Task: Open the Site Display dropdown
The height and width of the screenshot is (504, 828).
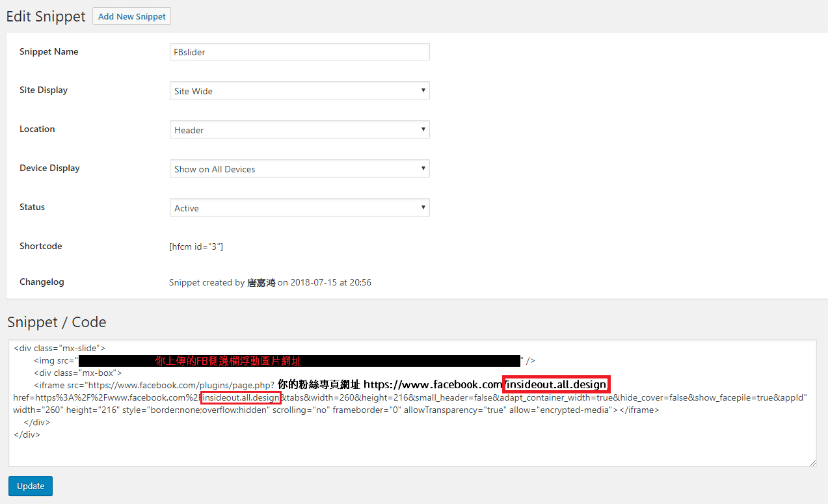Action: tap(299, 91)
